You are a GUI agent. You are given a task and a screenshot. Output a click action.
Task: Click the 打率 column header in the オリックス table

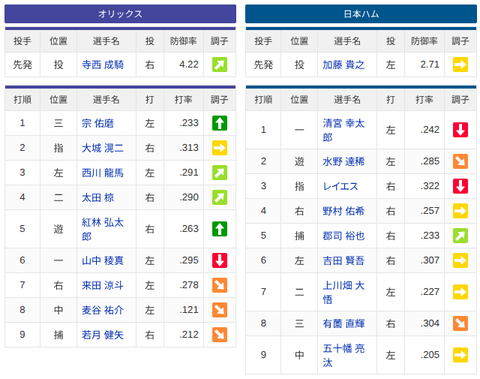tap(183, 99)
